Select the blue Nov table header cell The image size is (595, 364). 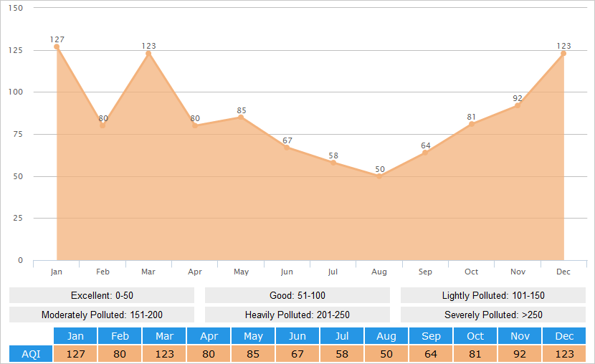point(520,336)
